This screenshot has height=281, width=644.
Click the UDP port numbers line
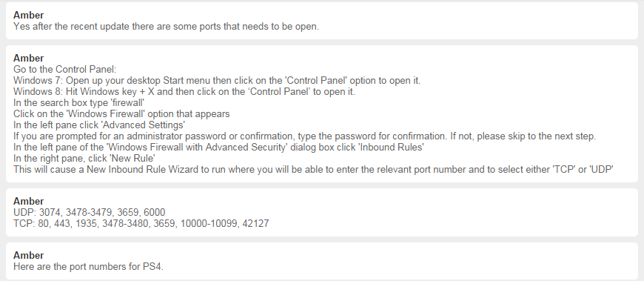pos(89,212)
